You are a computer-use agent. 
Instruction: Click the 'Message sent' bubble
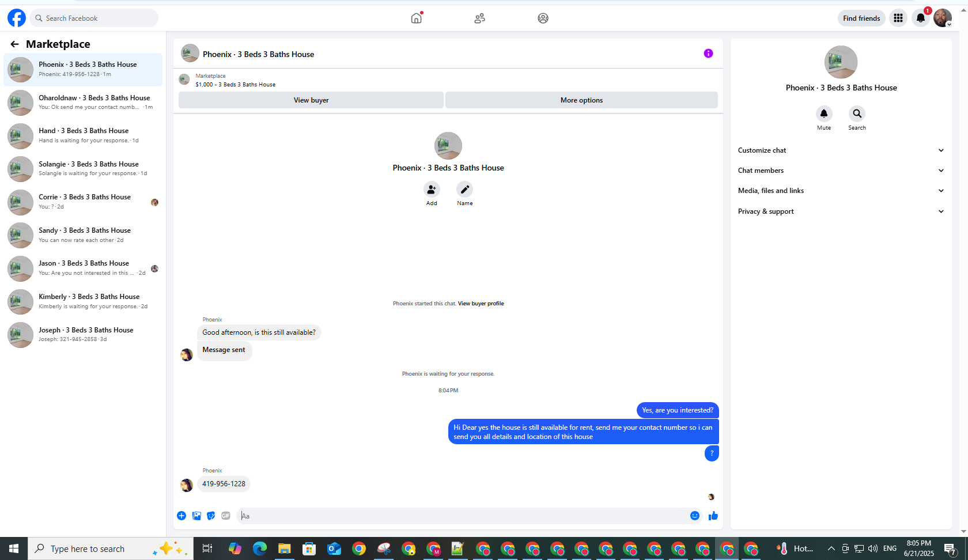tap(224, 350)
